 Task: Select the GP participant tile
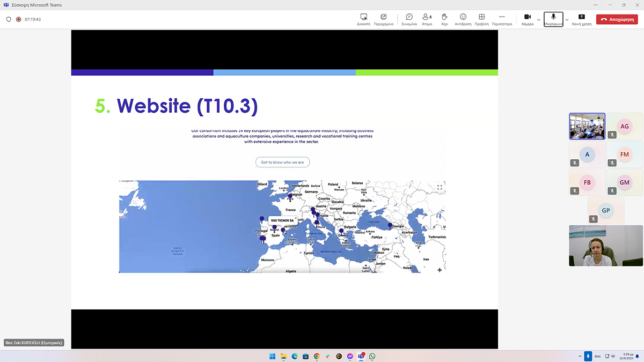click(606, 210)
